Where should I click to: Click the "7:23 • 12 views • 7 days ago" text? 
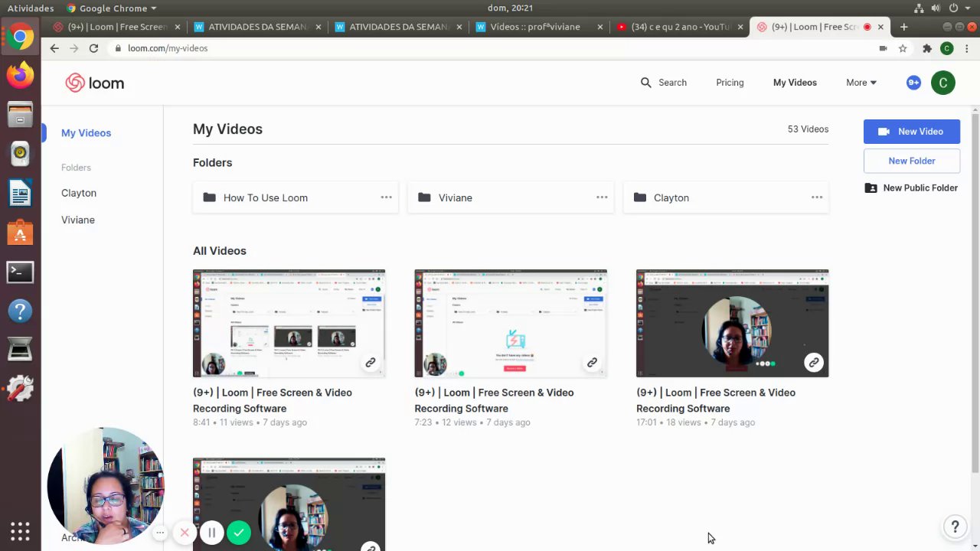[x=472, y=422]
